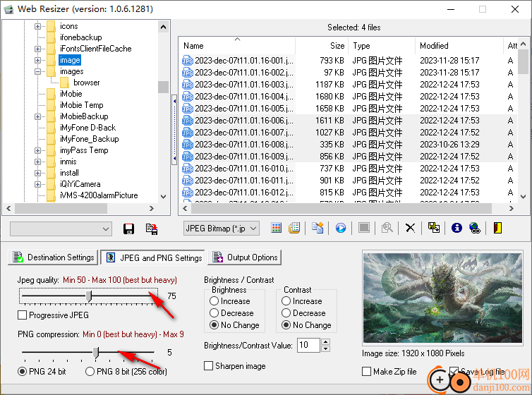Select the ifonebackup folder
Image resolution: width=532 pixels, height=395 pixels.
[80, 37]
